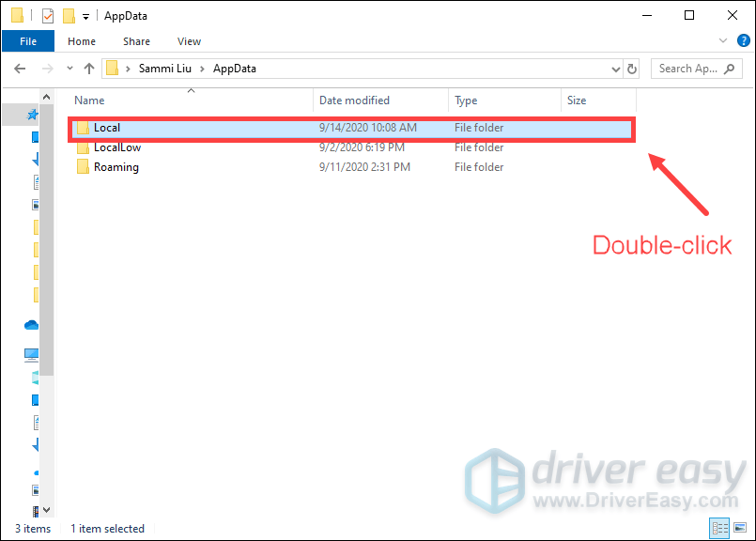
Task: Click the Properties checkmark icon in title bar
Action: pyautogui.click(x=47, y=16)
